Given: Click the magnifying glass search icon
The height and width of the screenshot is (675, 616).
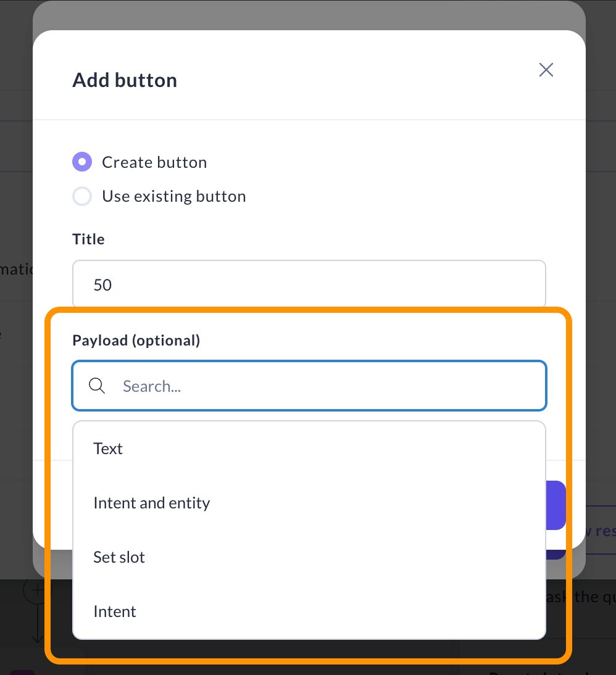Looking at the screenshot, I should tap(97, 386).
